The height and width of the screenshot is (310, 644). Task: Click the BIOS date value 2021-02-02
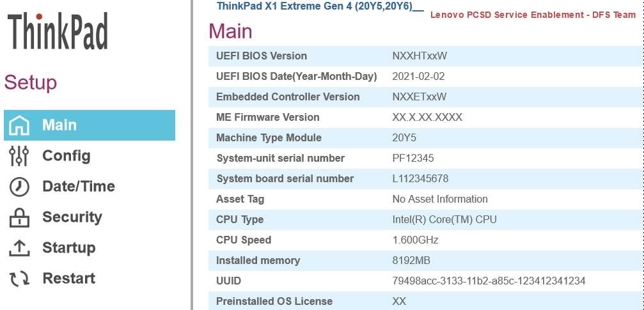(x=418, y=76)
